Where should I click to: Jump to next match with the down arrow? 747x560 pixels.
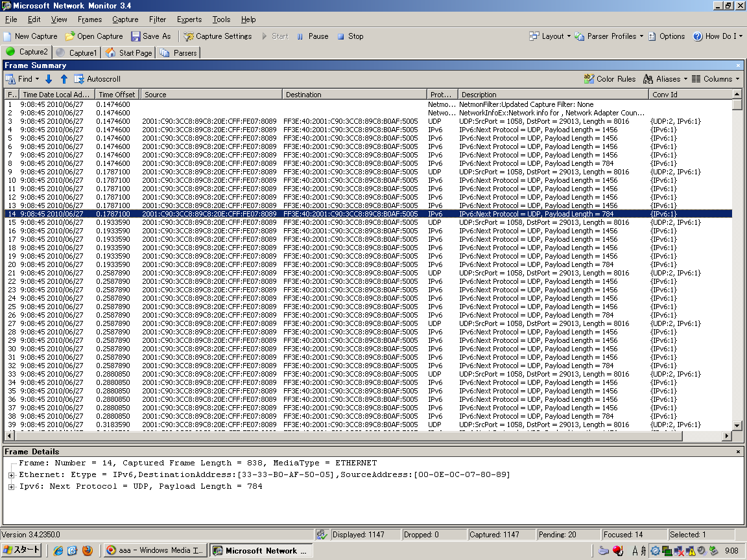click(x=49, y=79)
